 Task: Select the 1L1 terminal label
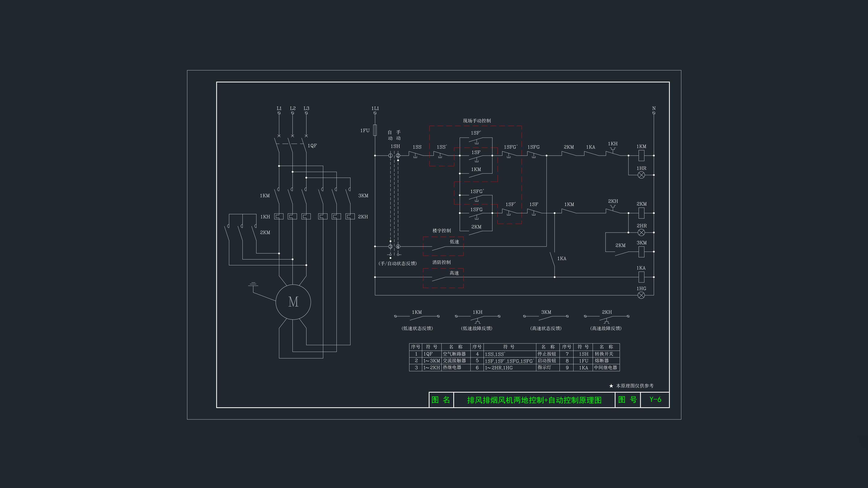[x=375, y=108]
